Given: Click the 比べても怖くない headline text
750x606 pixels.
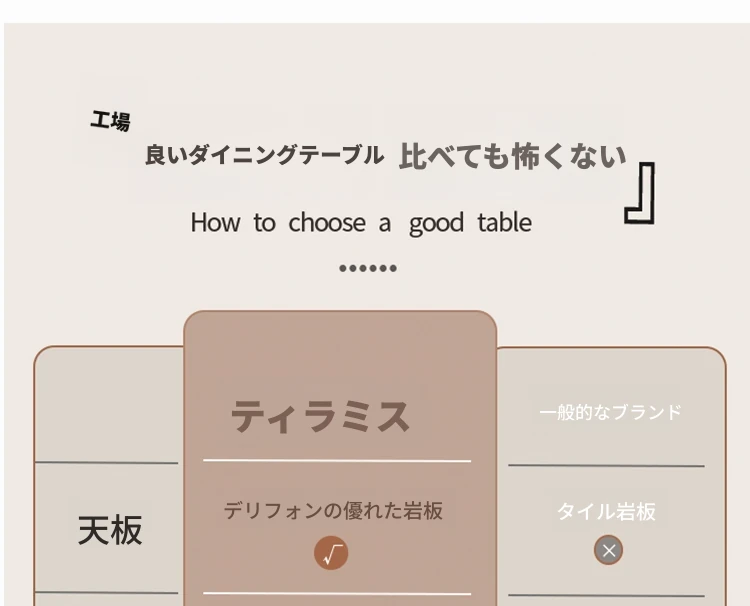Looking at the screenshot, I should (x=512, y=156).
